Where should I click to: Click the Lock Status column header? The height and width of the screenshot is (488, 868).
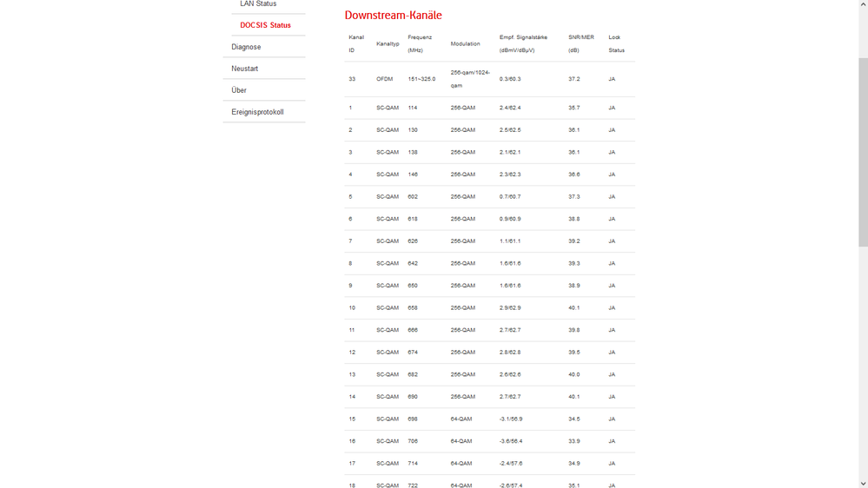616,43
